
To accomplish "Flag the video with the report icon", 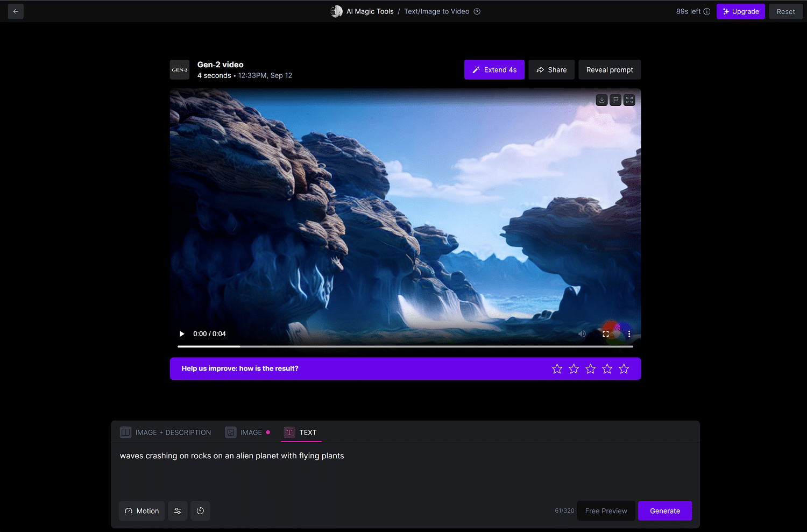I will [615, 100].
